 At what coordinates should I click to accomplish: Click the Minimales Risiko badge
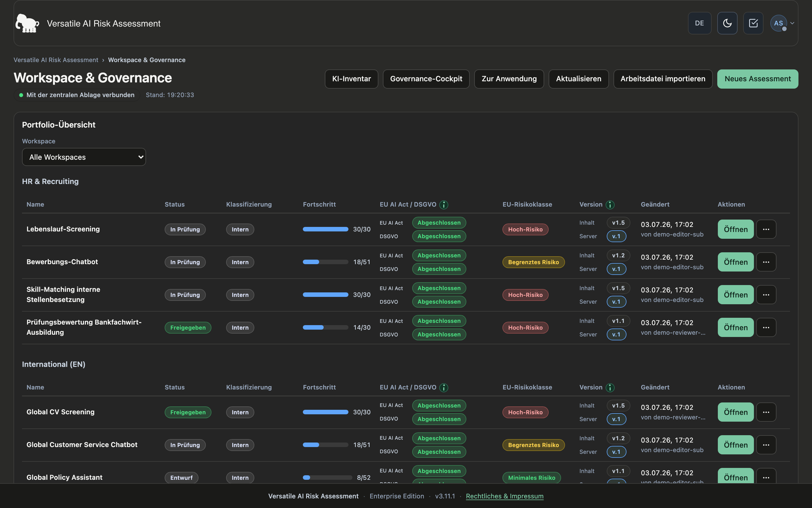(x=531, y=478)
